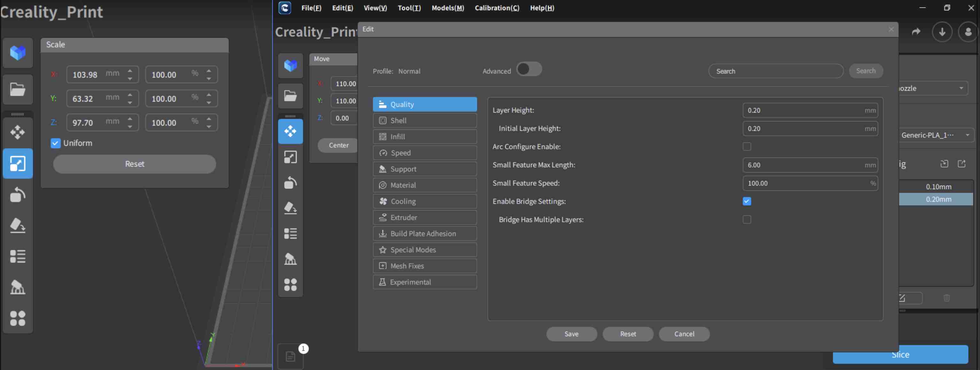Click the Save button in the Edit dialog
The height and width of the screenshot is (370, 980).
[x=571, y=334]
